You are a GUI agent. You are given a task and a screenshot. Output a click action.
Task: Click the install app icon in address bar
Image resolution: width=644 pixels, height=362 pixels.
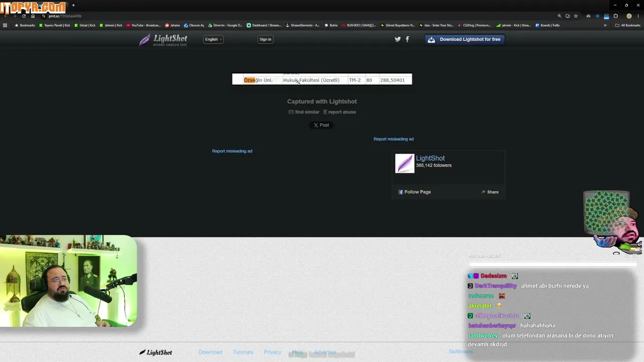point(568,16)
